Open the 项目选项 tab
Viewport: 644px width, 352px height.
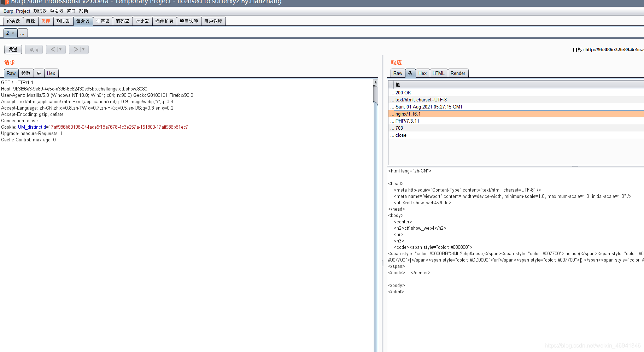tap(189, 21)
